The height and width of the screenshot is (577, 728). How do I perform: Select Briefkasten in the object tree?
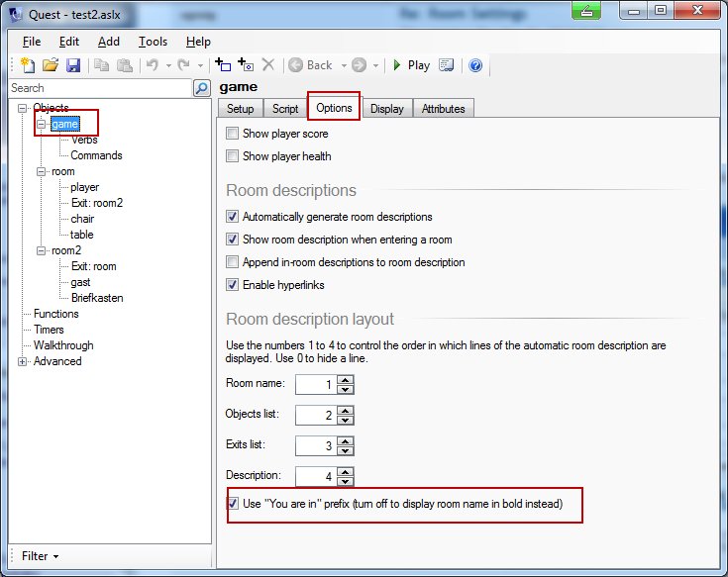[x=96, y=298]
